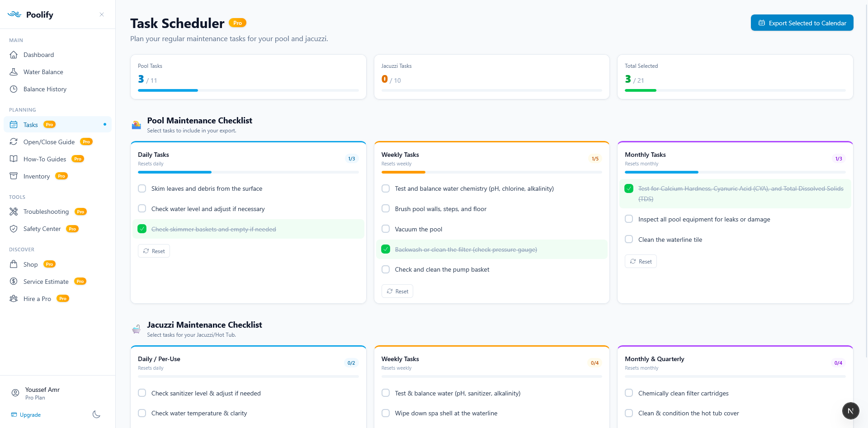The width and height of the screenshot is (868, 428).
Task: Open the Dashboard menu item
Action: (57, 55)
